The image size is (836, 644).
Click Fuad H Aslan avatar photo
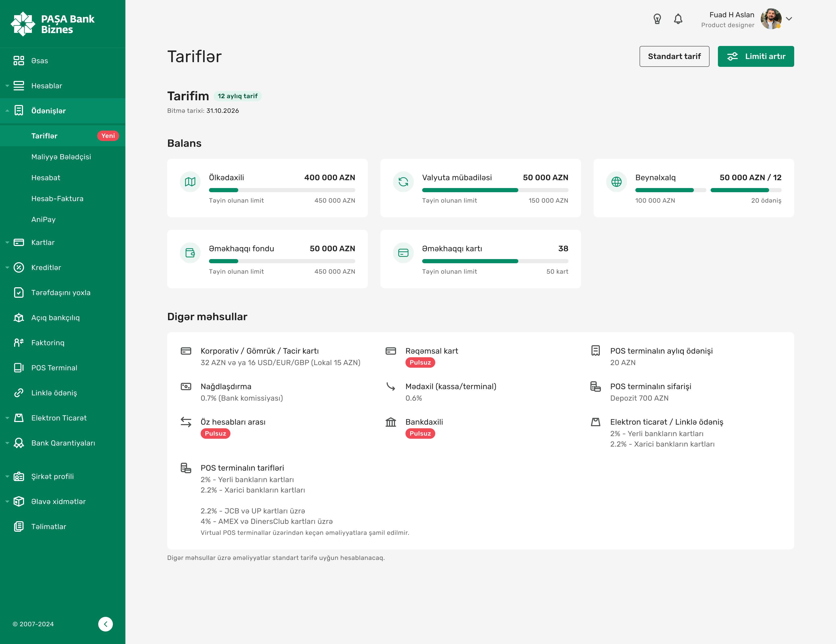770,19
